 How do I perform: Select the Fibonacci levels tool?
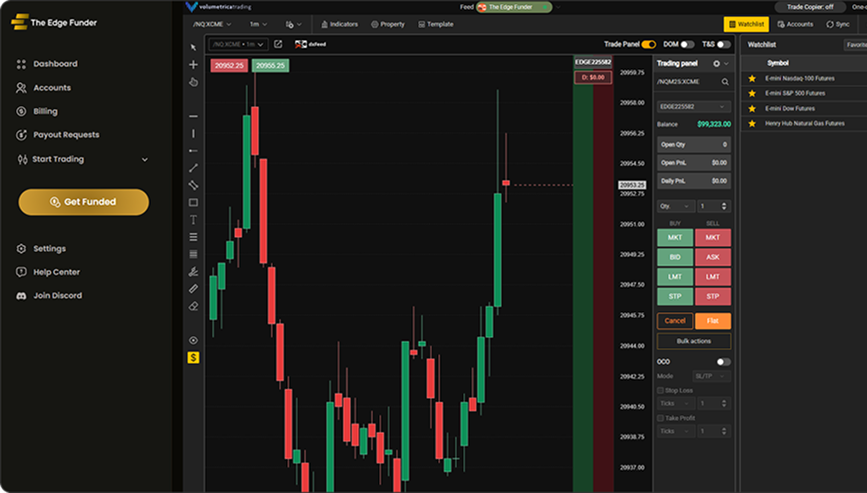point(193,237)
